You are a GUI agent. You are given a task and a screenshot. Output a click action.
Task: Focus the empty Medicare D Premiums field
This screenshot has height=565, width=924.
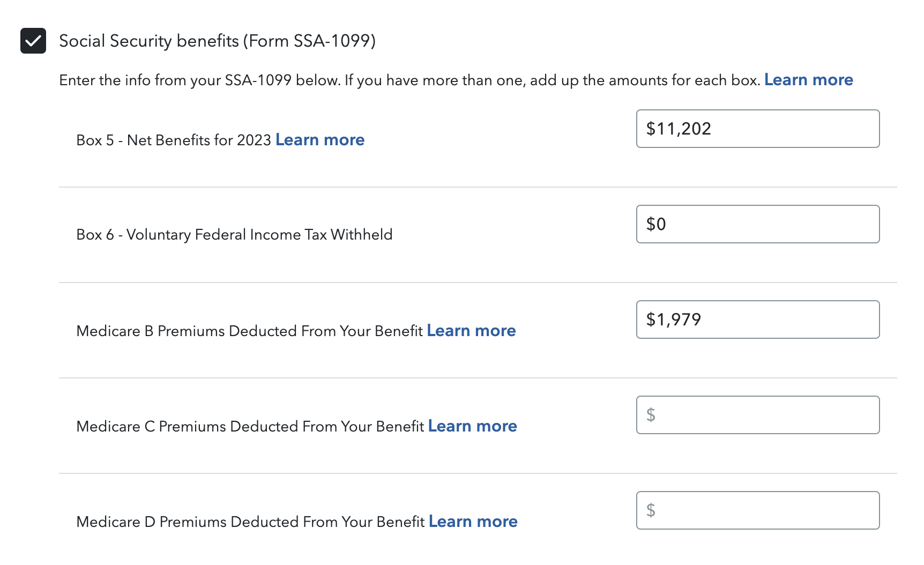click(757, 510)
